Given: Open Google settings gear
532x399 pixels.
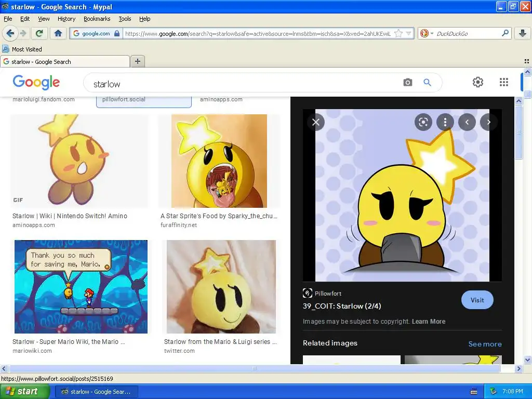Looking at the screenshot, I should 478,82.
